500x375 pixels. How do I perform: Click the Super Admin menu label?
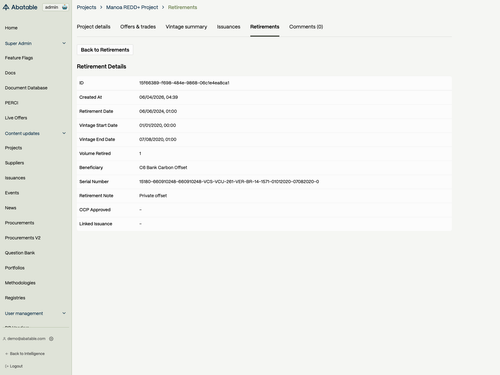coord(18,43)
